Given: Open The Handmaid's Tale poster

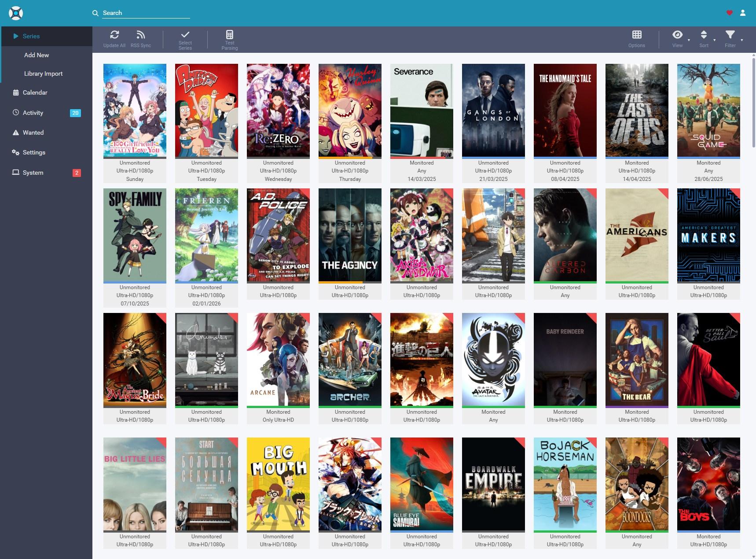Looking at the screenshot, I should pyautogui.click(x=565, y=110).
